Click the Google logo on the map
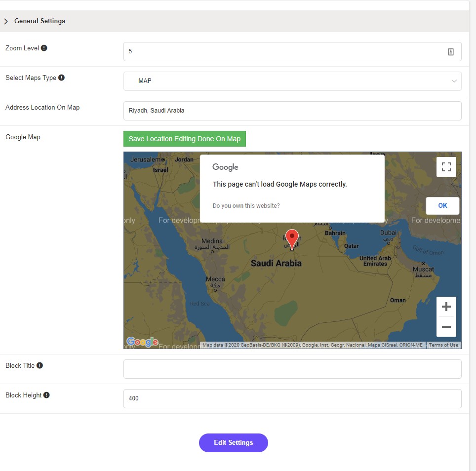Image resolution: width=476 pixels, height=471 pixels. click(142, 342)
